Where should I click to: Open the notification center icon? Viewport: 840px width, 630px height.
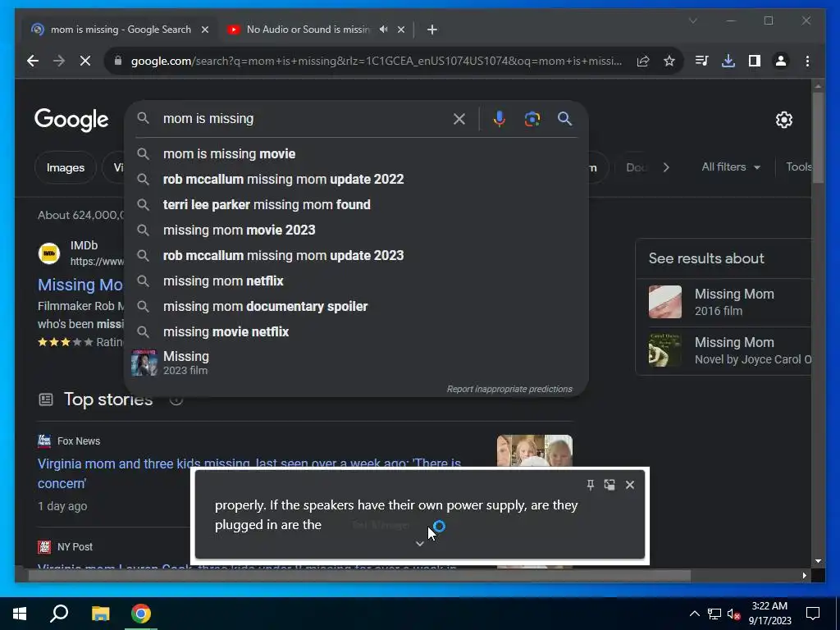(813, 614)
